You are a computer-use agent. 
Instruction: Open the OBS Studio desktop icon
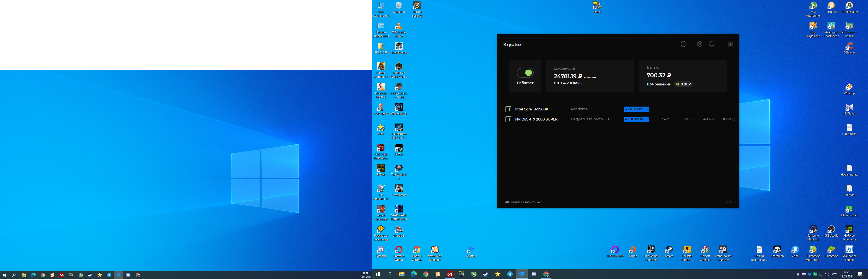tap(831, 232)
